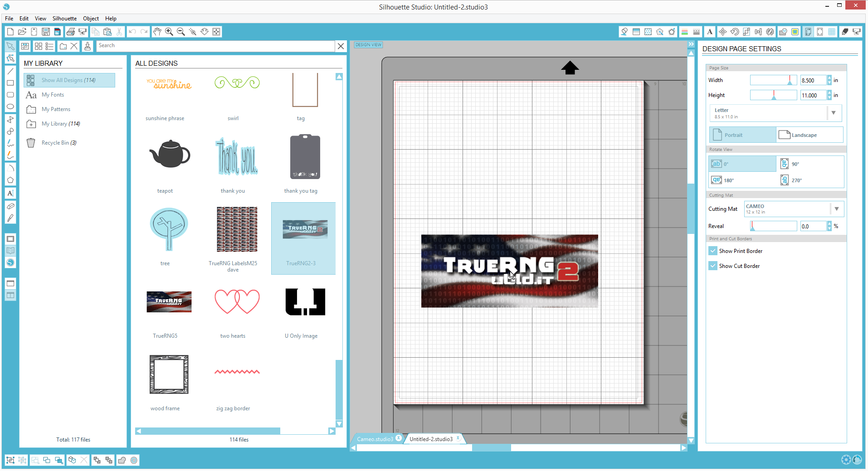868x471 pixels.
Task: Select the Draw a Regular Polygon tool
Action: 10,180
